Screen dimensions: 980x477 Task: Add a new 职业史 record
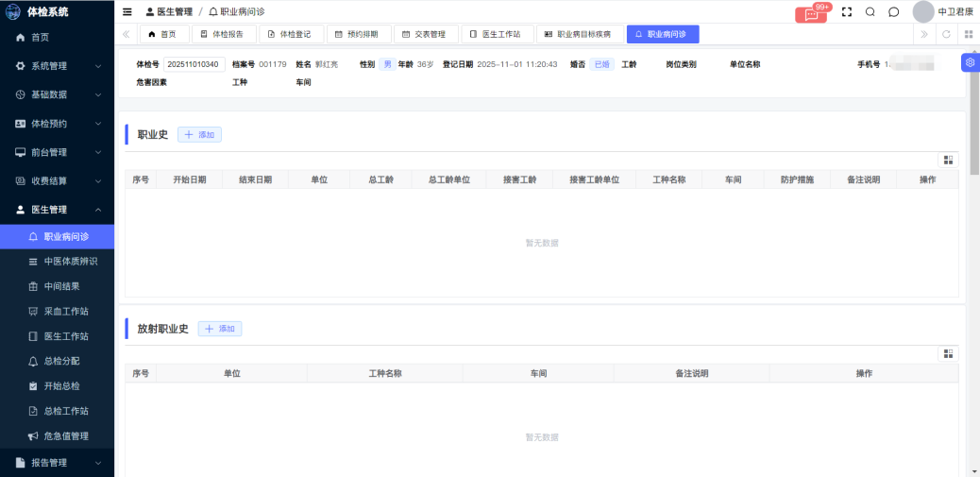point(199,135)
